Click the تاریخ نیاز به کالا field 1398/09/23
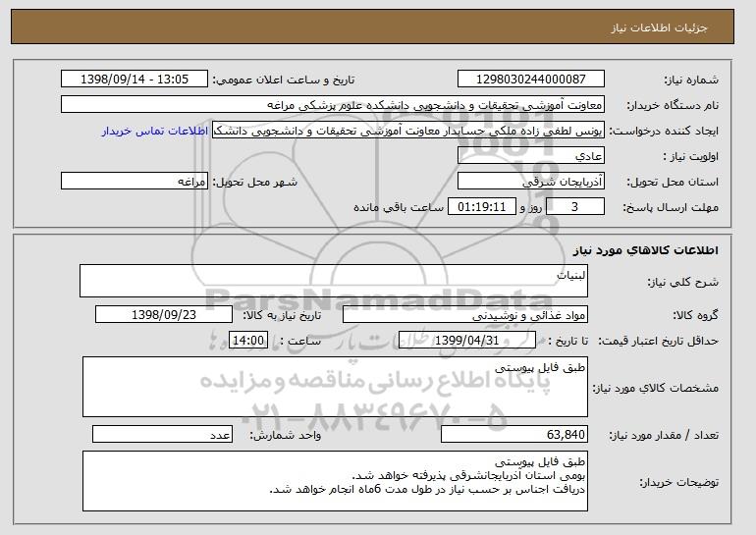756x535 pixels. 164,315
